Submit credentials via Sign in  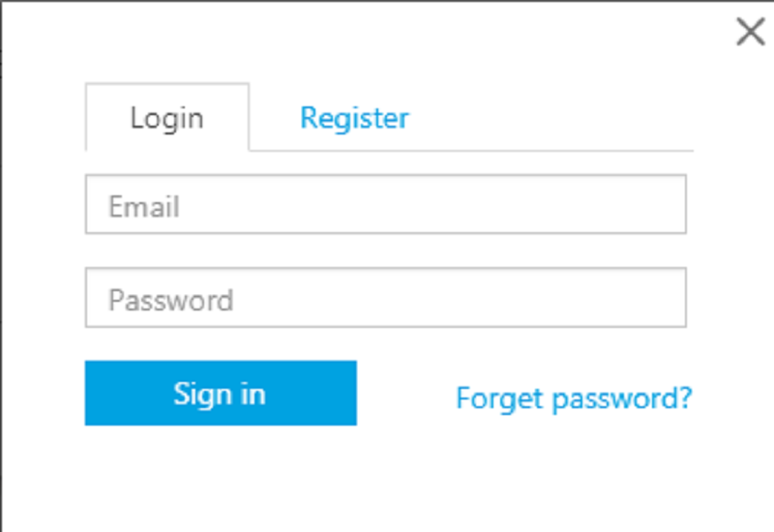[x=221, y=393]
